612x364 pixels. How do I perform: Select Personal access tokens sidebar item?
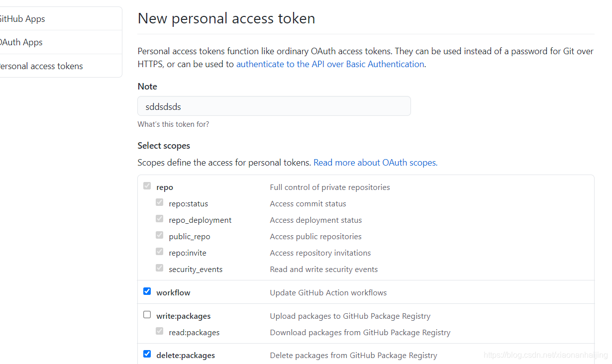41,66
